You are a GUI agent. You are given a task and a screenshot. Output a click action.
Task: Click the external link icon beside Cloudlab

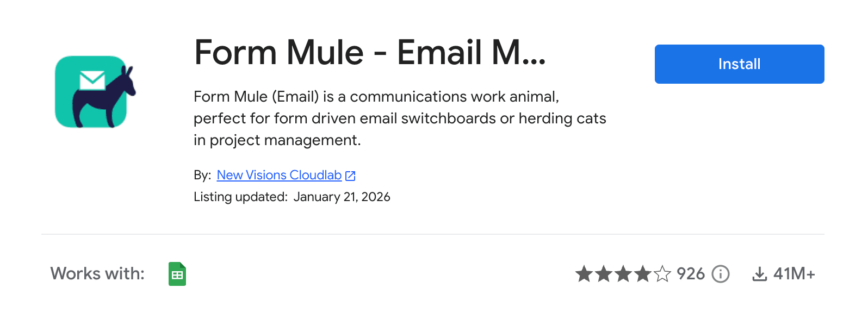[351, 176]
